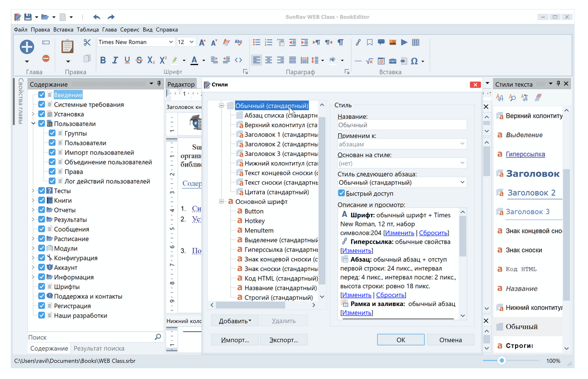
Task: Collapse the Основной шрифт styles node
Action: point(222,201)
